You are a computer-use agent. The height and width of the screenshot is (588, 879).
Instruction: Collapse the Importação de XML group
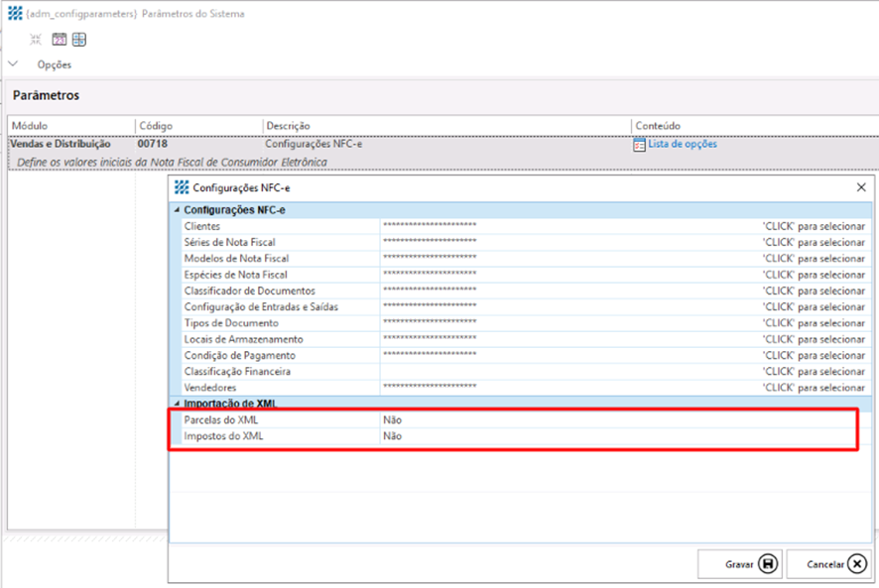(x=178, y=404)
